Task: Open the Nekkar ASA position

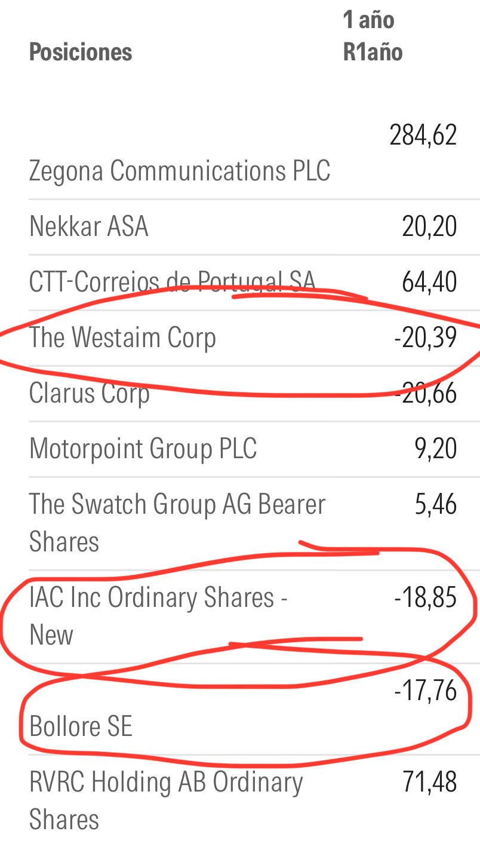Action: (x=88, y=227)
